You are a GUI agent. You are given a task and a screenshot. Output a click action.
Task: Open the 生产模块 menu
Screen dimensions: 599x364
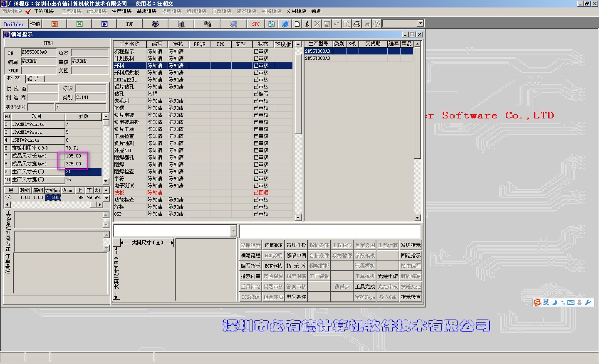[121, 11]
